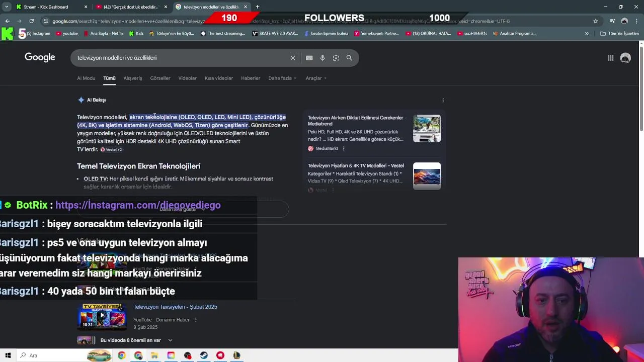Start voice search with microphone icon
644x362 pixels.
[323, 58]
